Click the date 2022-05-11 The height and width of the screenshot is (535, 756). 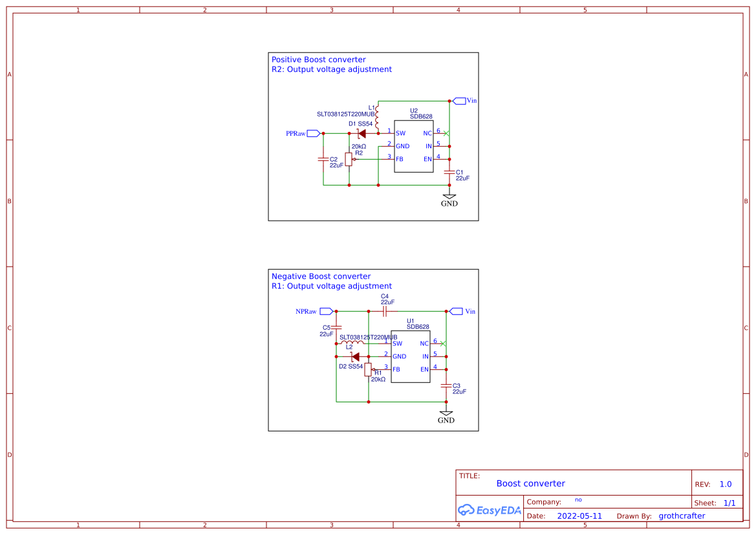click(x=579, y=516)
